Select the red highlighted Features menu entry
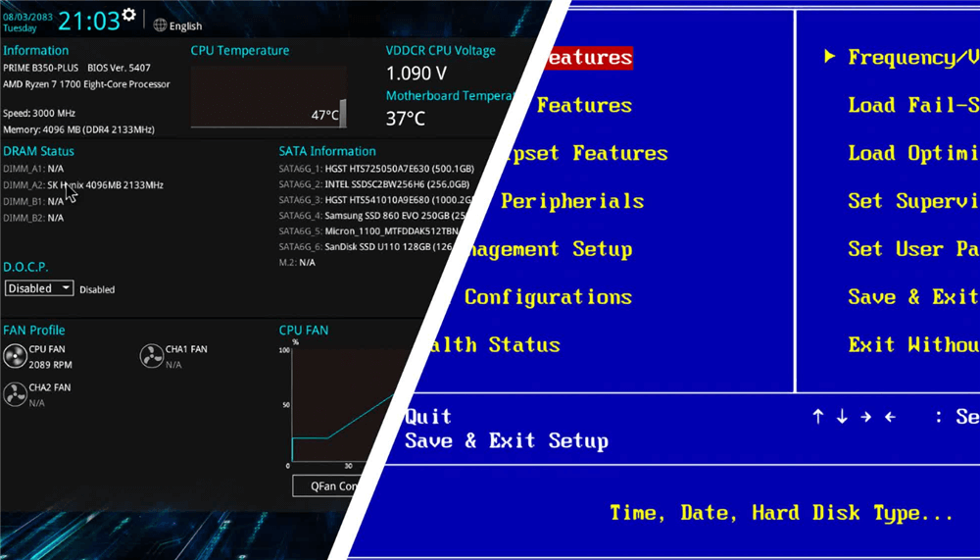Screen dimensions: 980x560 point(588,58)
